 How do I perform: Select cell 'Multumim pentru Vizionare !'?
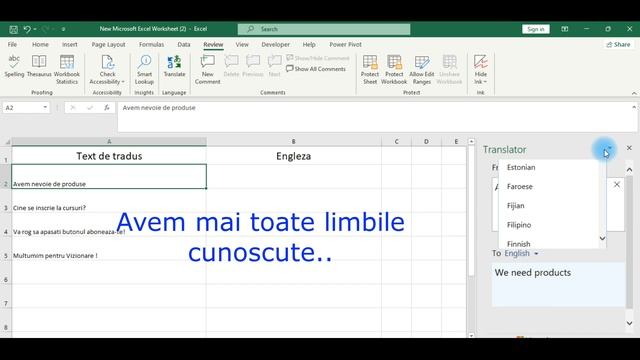click(x=109, y=248)
